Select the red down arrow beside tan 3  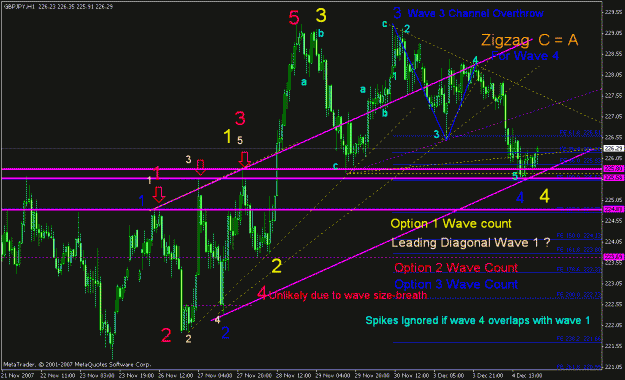[x=200, y=167]
